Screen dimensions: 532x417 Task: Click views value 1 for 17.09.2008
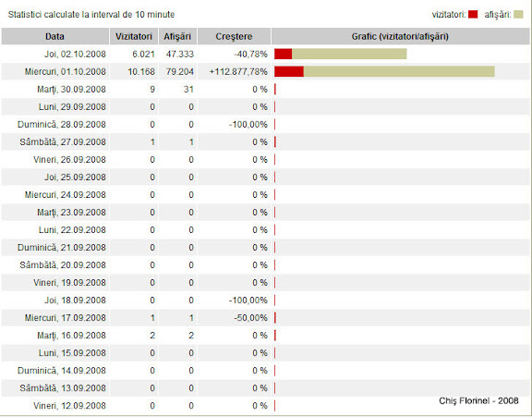(x=191, y=318)
